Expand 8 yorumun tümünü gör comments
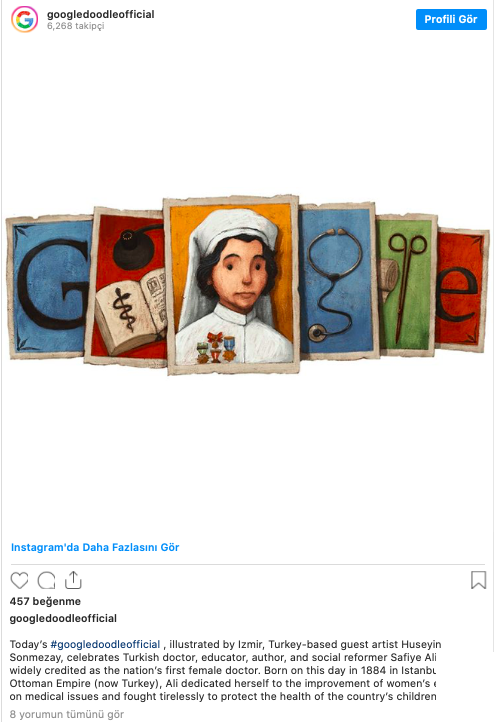 67,714
